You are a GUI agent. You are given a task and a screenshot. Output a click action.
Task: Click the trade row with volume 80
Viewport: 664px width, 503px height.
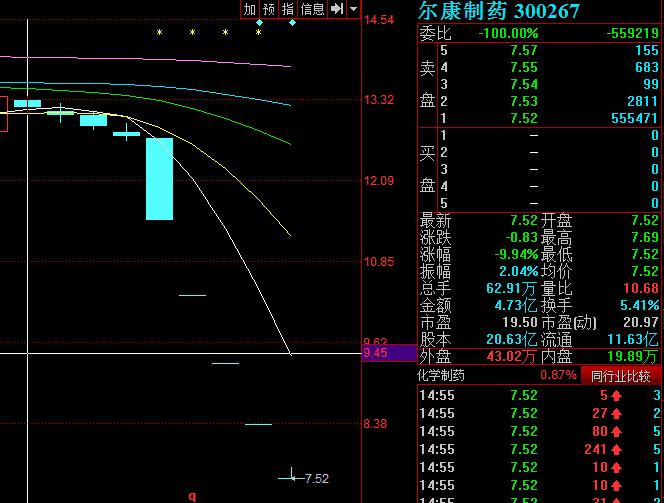tap(539, 431)
